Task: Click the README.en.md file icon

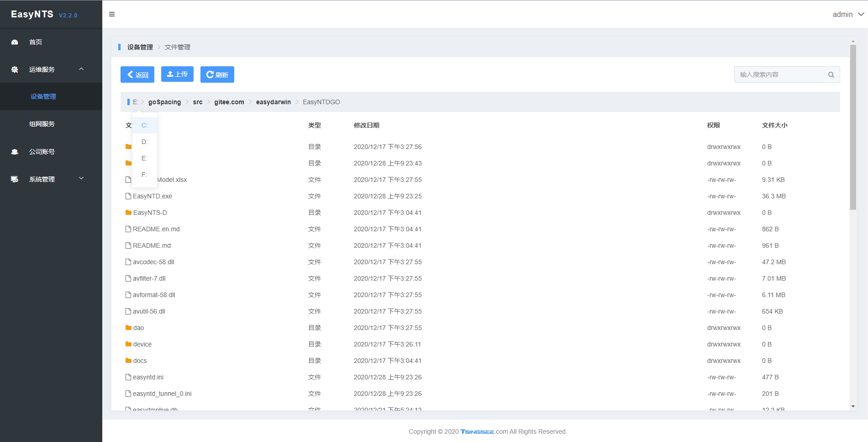Action: click(x=128, y=229)
